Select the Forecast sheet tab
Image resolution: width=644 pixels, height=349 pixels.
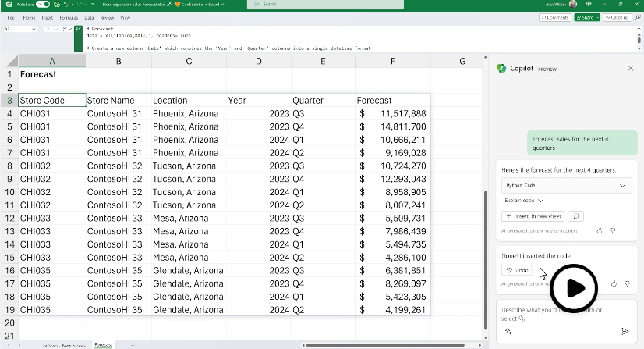[x=103, y=345]
